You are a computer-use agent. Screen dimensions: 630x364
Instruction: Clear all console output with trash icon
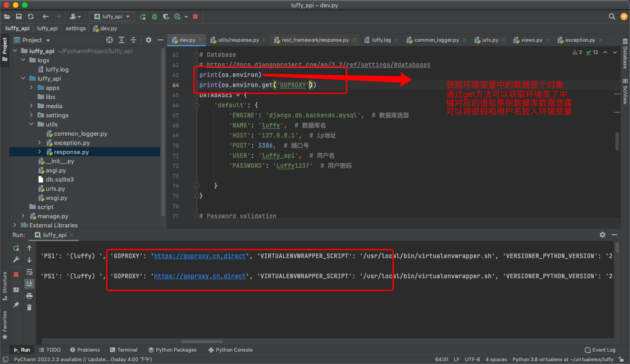pos(29,307)
